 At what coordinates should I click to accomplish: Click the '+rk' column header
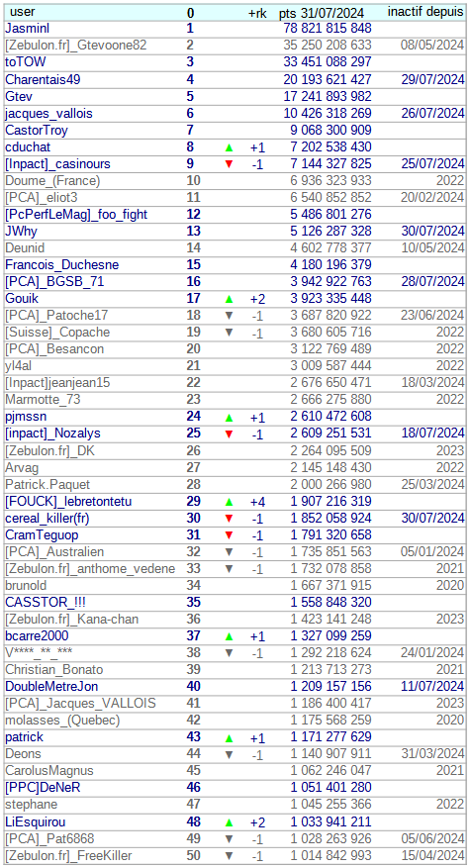[257, 13]
